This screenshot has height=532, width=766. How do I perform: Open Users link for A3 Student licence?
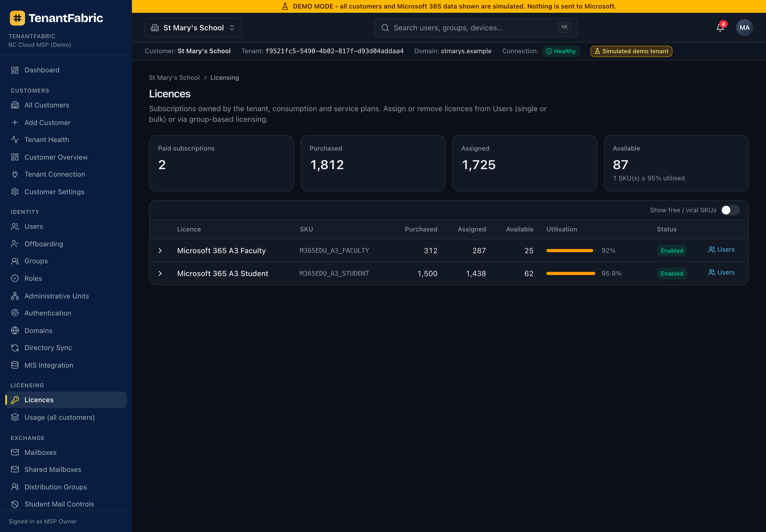pyautogui.click(x=721, y=273)
